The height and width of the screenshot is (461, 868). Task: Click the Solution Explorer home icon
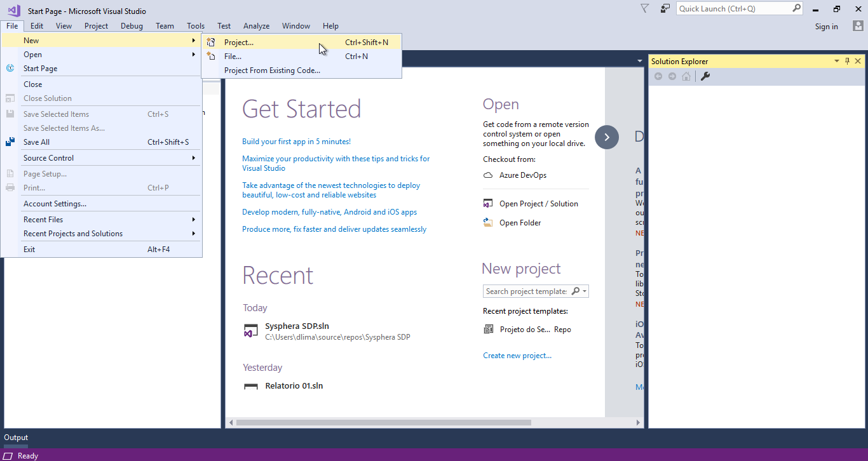tap(686, 76)
